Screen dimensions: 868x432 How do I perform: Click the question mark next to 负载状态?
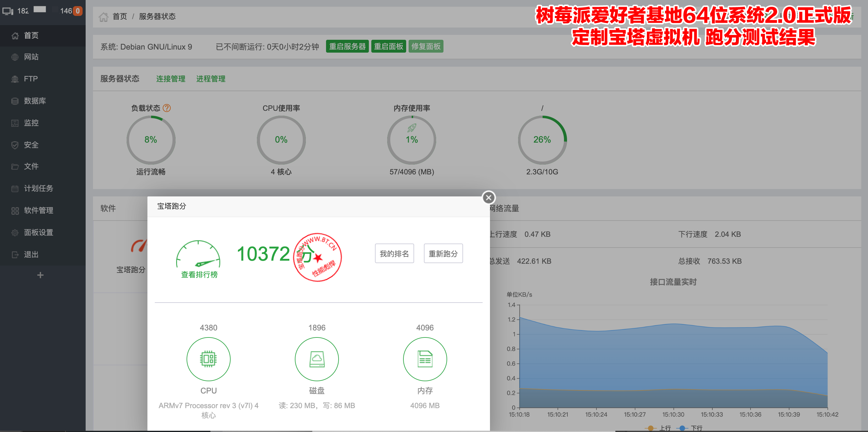(166, 108)
